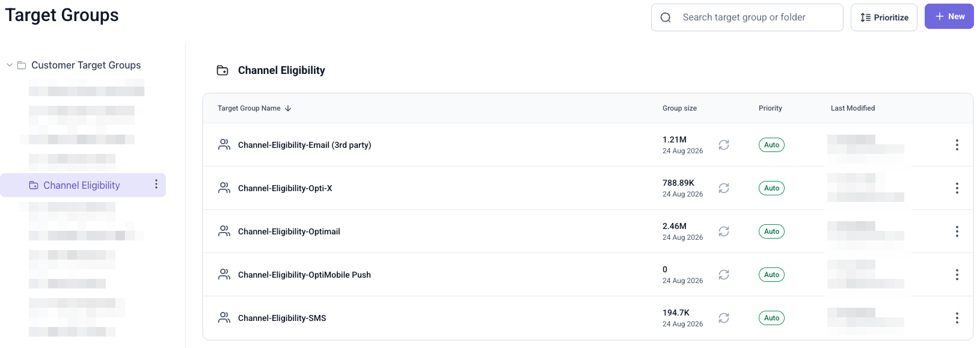The width and height of the screenshot is (980, 348).
Task: Open Channel-Eligibility-Email (3rd party) target group
Action: 304,145
